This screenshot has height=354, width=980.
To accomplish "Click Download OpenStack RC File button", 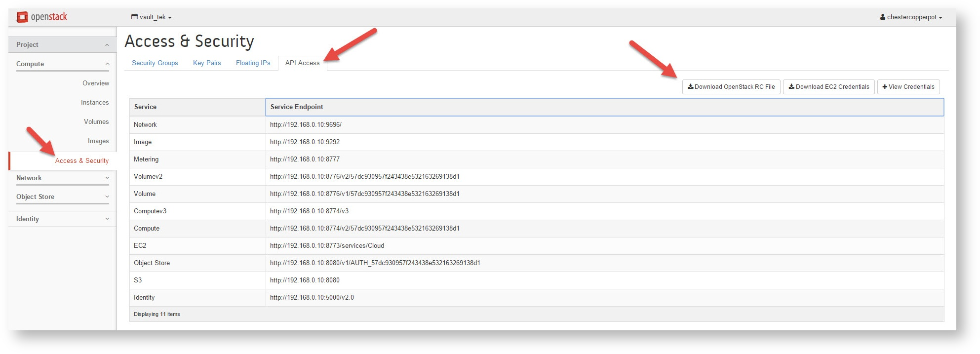I will 731,87.
